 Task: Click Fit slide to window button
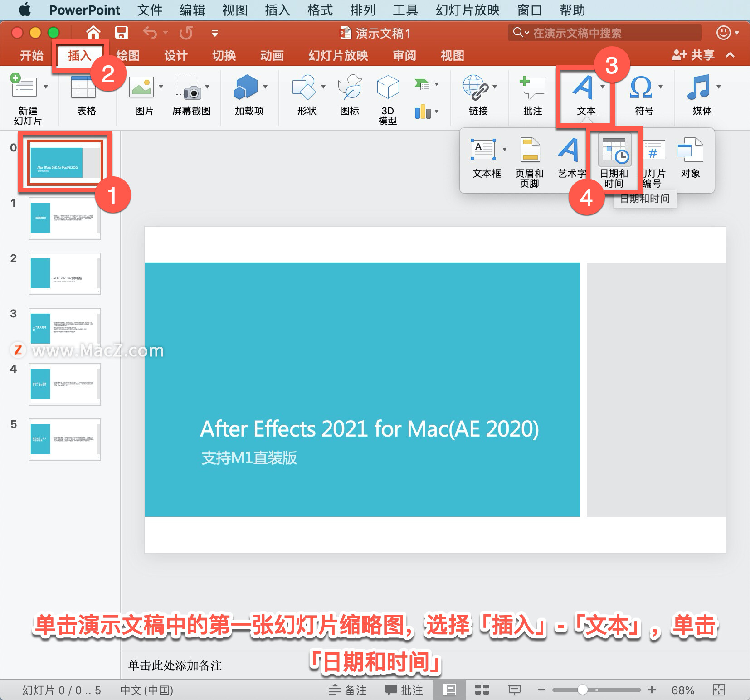719,690
